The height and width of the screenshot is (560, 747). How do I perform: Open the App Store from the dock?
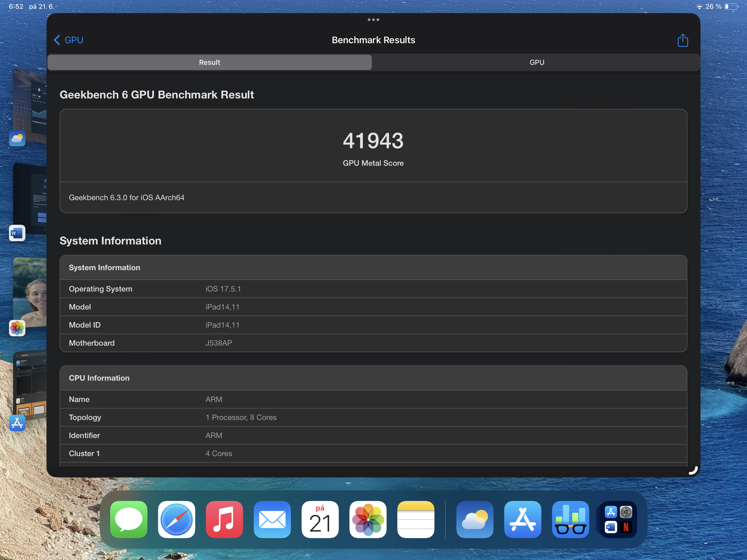tap(523, 520)
